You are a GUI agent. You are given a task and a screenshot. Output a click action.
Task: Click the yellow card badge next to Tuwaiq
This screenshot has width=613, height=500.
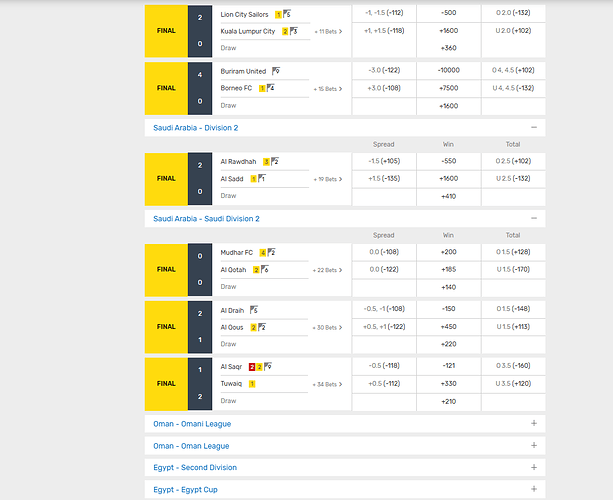coord(252,383)
